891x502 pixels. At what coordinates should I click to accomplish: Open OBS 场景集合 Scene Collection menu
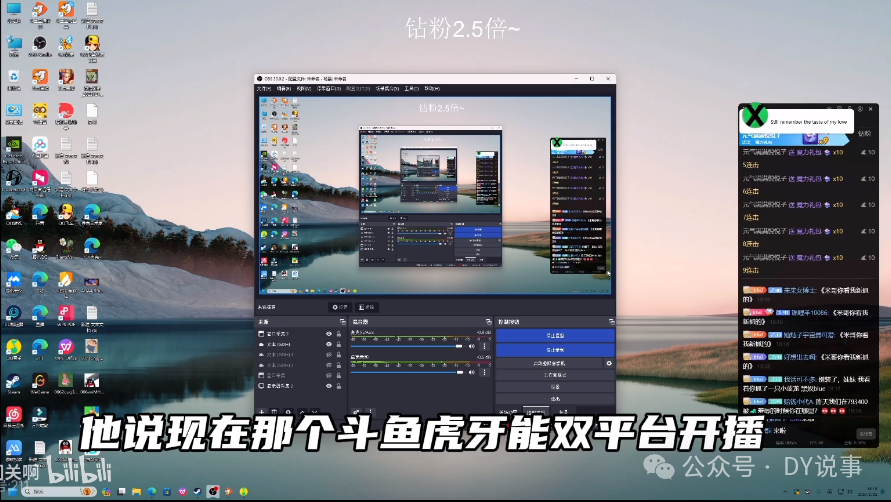pos(387,89)
